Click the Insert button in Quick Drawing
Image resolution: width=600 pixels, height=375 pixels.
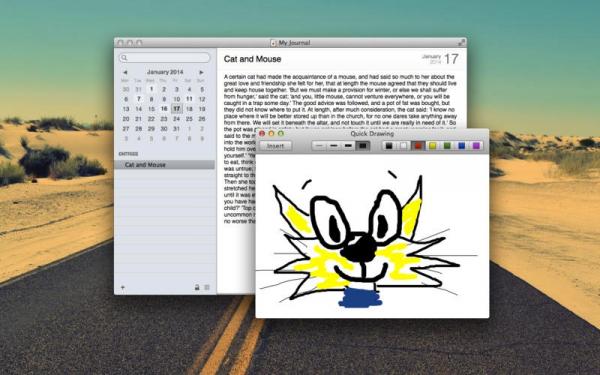(276, 146)
